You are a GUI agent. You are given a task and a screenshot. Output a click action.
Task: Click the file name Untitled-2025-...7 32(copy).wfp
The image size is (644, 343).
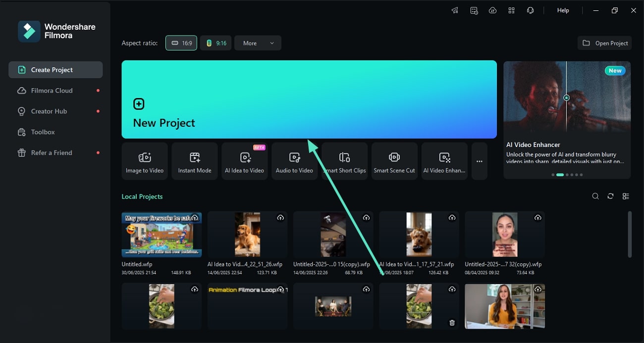click(x=503, y=264)
